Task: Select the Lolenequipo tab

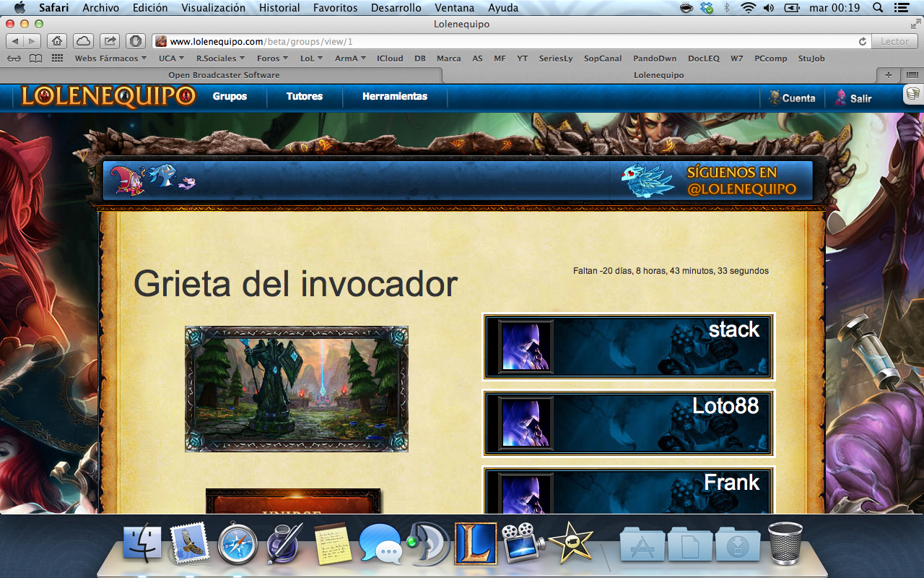Action: click(658, 75)
